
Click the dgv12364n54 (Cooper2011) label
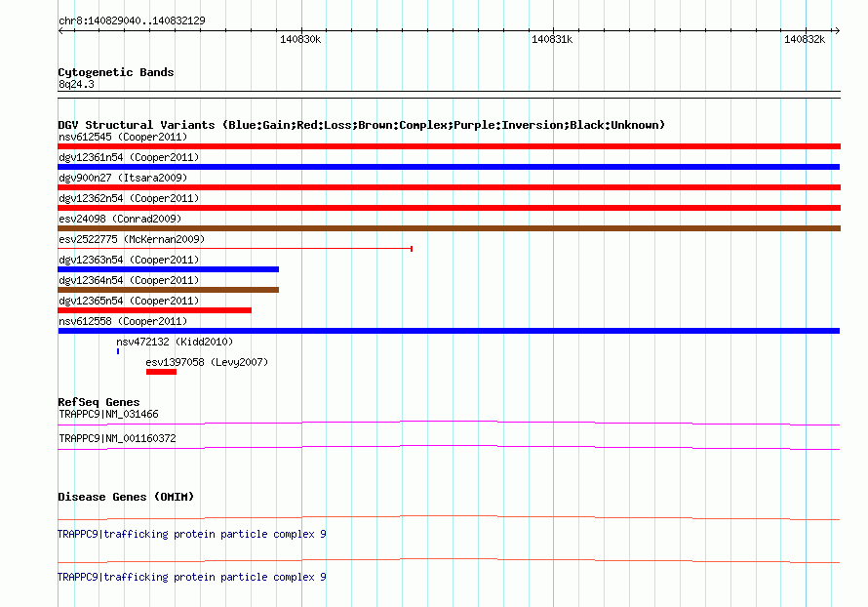(x=129, y=280)
